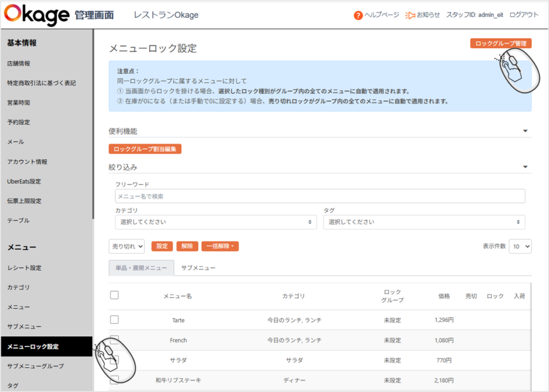This screenshot has width=549, height=392.
Task: Change the 表示件数 page size dropdown
Action: click(520, 246)
